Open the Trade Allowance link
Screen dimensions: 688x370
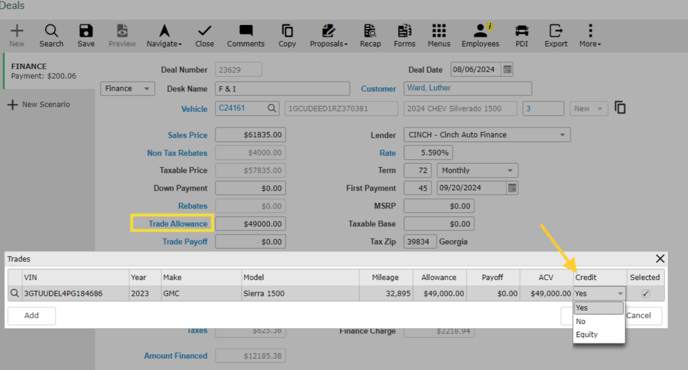(x=178, y=224)
